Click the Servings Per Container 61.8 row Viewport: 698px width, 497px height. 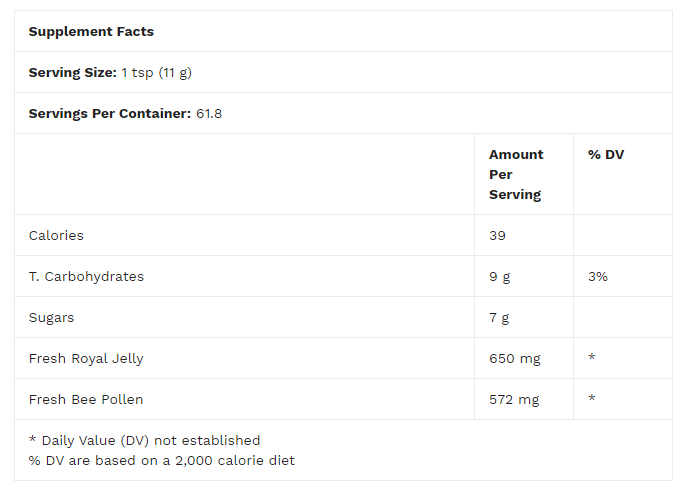click(x=125, y=114)
